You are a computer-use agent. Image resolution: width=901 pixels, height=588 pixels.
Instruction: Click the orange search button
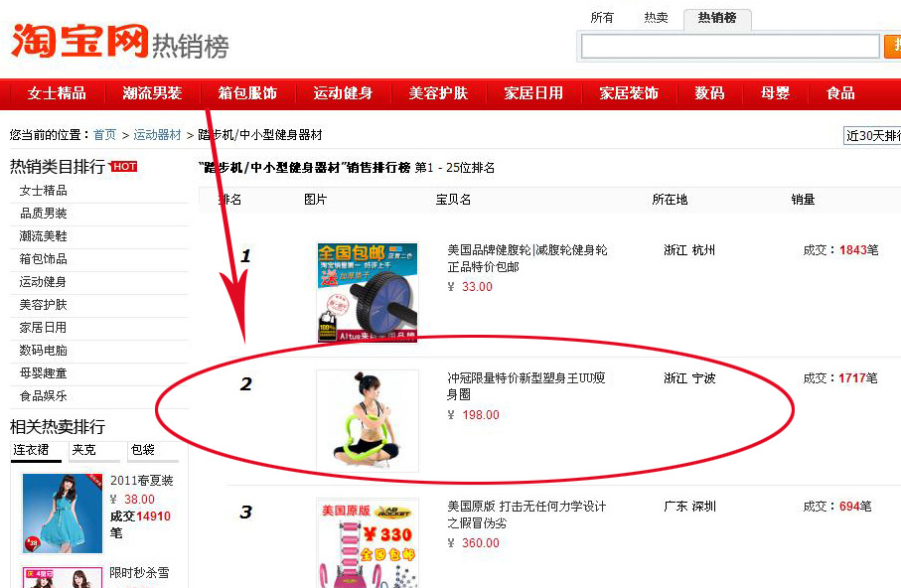[x=892, y=47]
